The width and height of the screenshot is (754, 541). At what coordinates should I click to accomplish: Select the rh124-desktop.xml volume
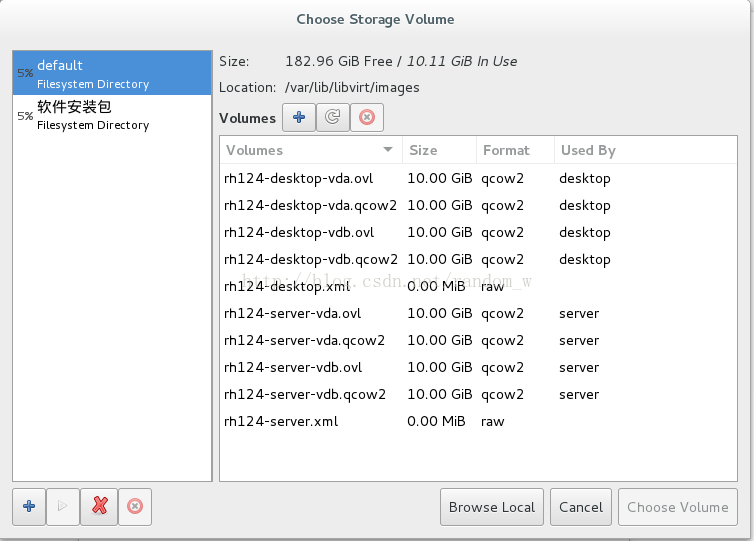click(x=478, y=287)
